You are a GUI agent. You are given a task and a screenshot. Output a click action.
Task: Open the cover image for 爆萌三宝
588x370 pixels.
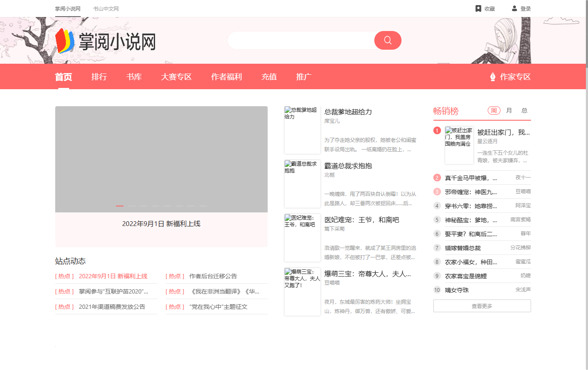coord(302,292)
